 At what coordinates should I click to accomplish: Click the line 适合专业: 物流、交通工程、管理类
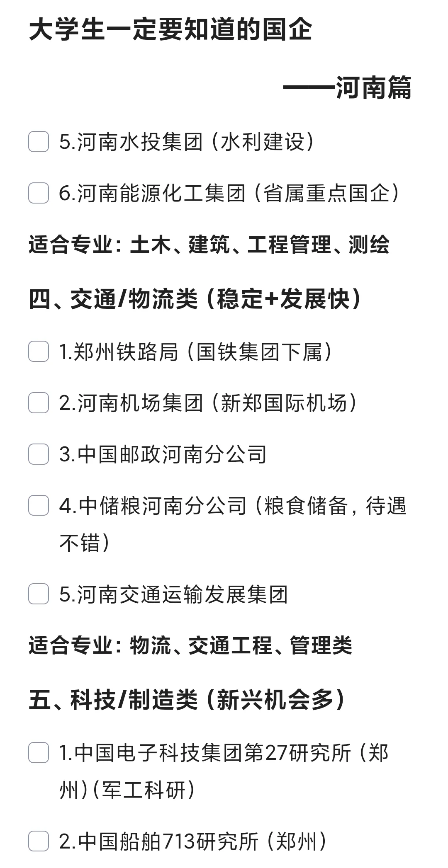(x=190, y=645)
